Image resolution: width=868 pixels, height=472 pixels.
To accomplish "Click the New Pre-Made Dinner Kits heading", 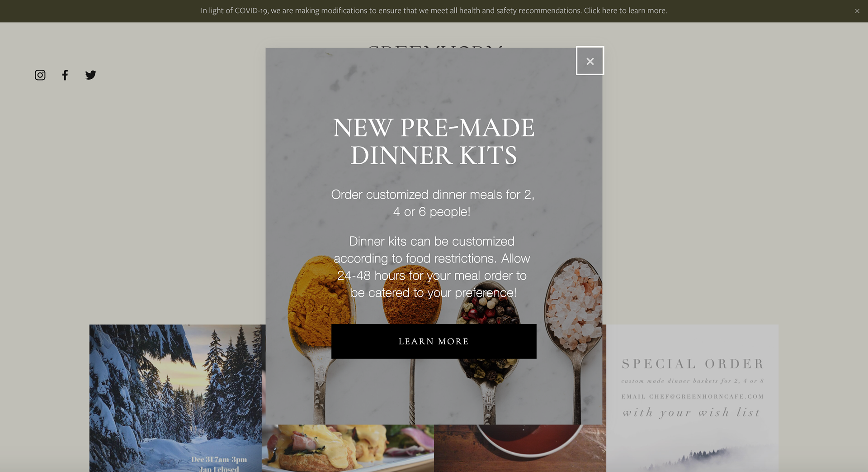I will (434, 141).
